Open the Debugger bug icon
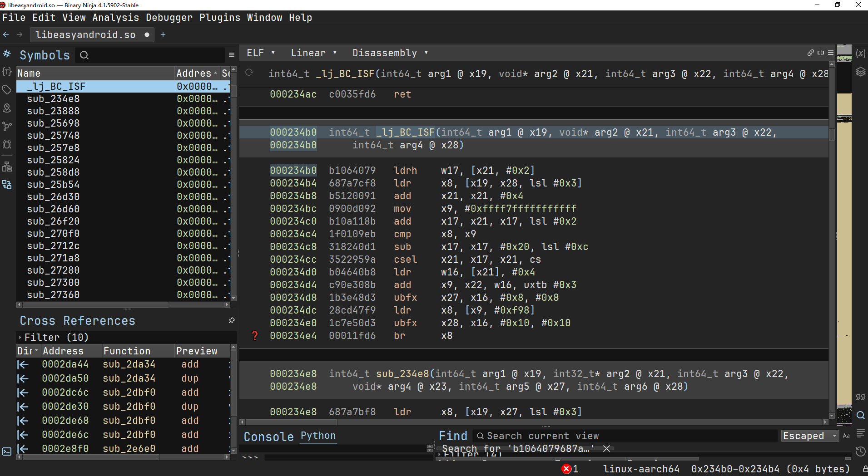Image resolution: width=868 pixels, height=476 pixels. 7,144
